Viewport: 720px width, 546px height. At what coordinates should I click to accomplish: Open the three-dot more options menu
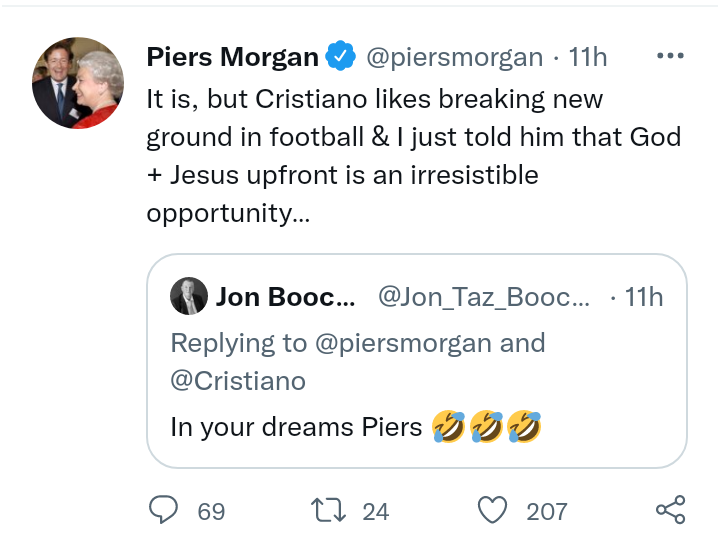[670, 56]
